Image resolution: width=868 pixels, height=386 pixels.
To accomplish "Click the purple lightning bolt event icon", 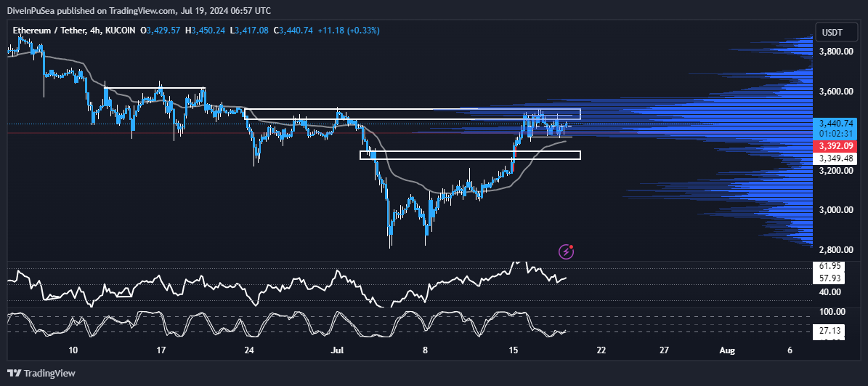I will 567,252.
